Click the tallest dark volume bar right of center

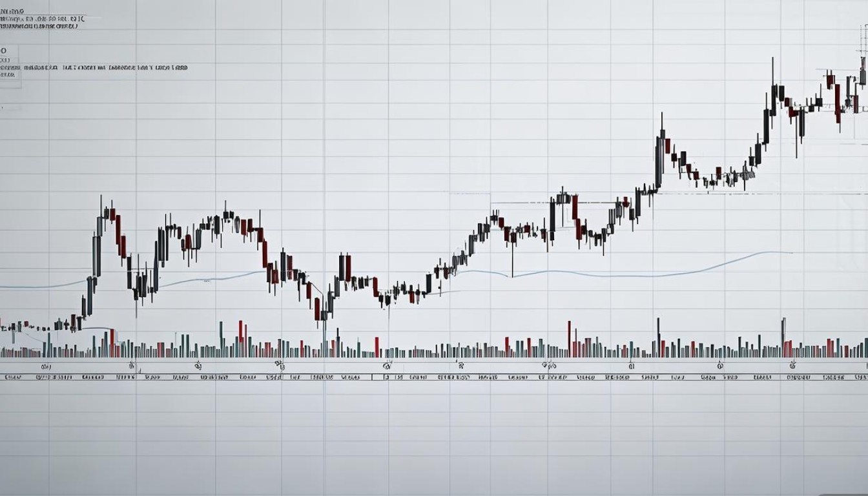tap(658, 336)
